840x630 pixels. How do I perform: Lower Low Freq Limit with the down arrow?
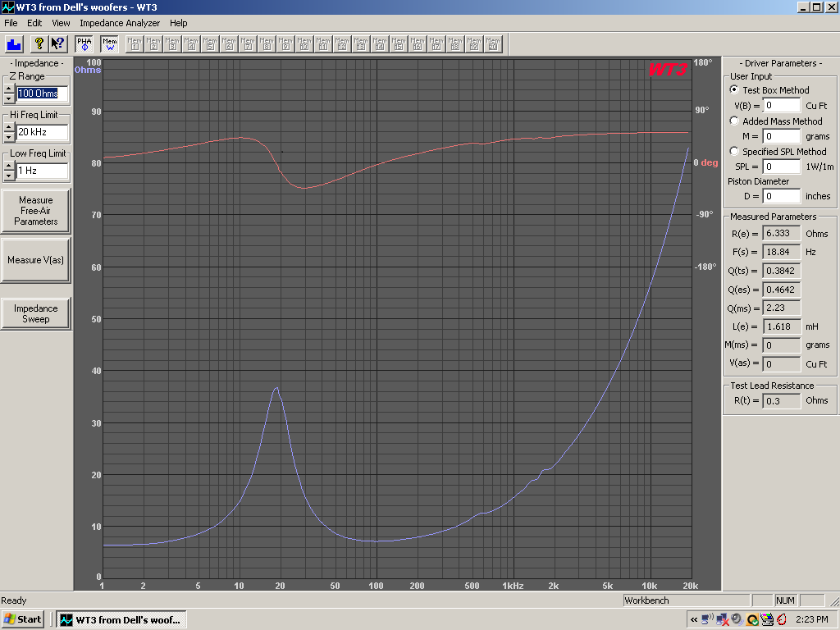9,176
